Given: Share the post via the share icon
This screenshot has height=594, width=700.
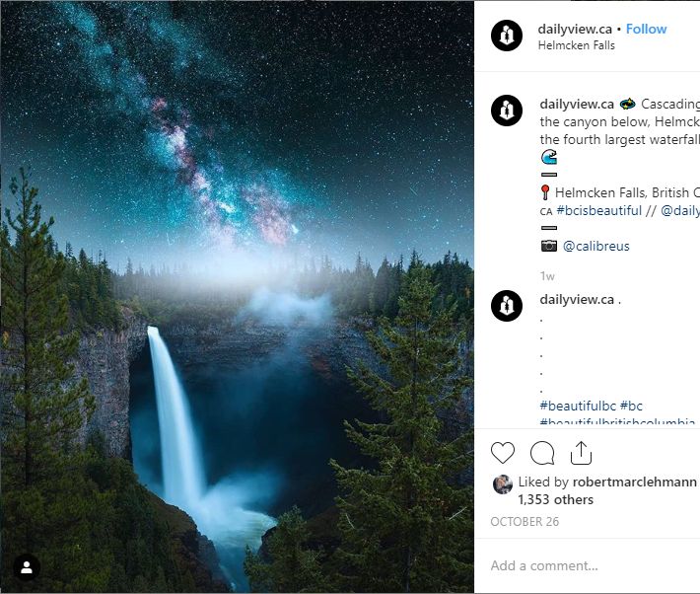Looking at the screenshot, I should [x=581, y=453].
